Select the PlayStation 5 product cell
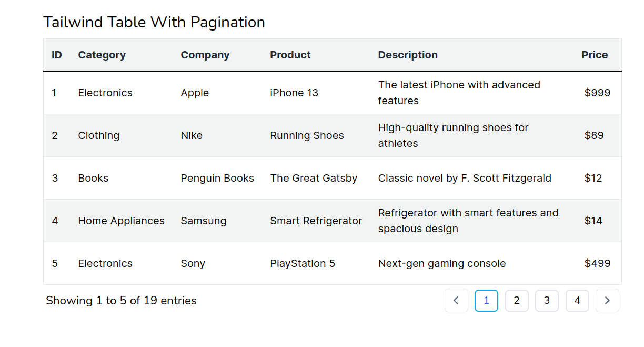This screenshot has height=347, width=644. pyautogui.click(x=303, y=264)
